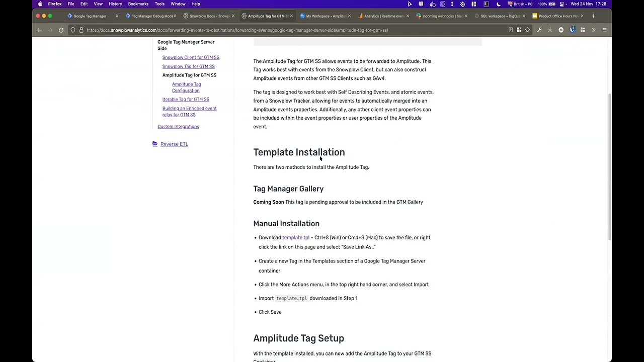The image size is (644, 362).
Task: Click the browser back arrow
Action: pos(39,30)
